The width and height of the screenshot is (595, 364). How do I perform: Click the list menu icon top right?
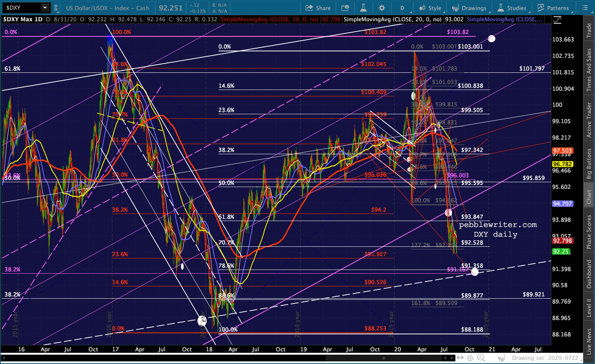[585, 8]
